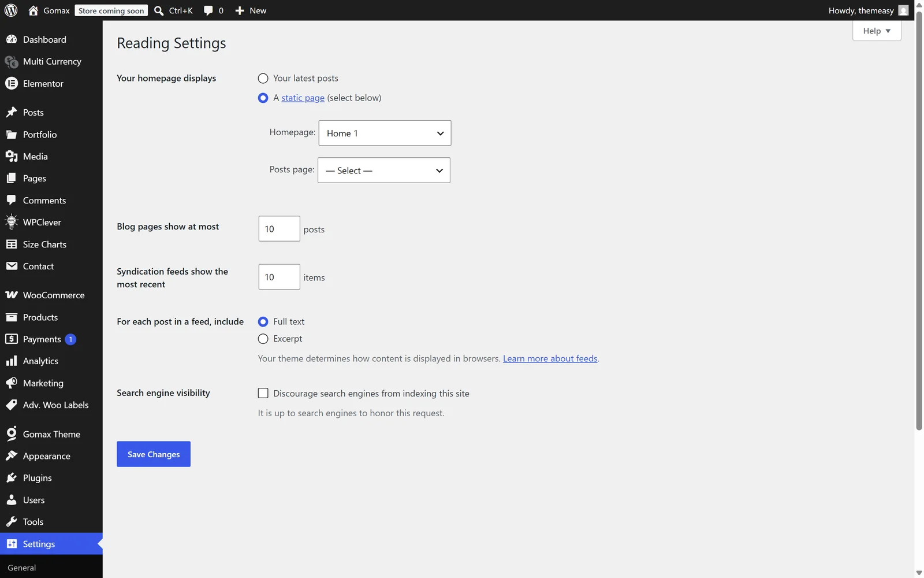Open the 'Learn more about feeds' link
Image resolution: width=924 pixels, height=578 pixels.
(550, 358)
